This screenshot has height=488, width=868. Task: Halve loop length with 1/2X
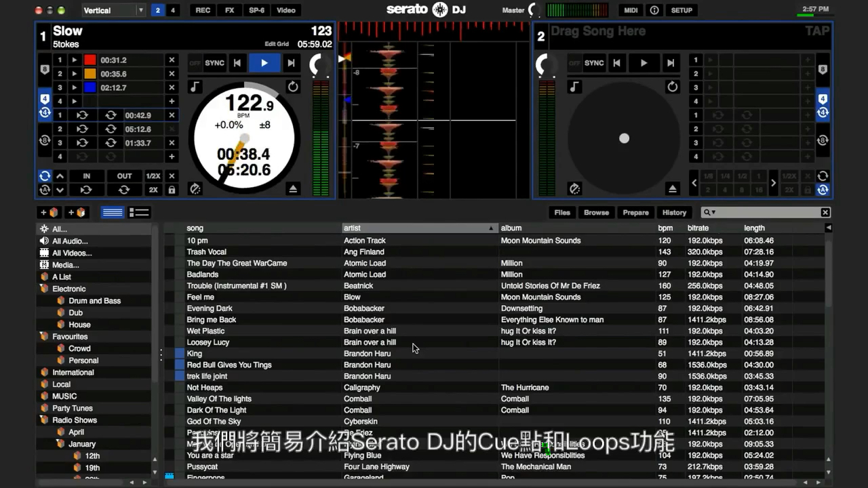[153, 176]
